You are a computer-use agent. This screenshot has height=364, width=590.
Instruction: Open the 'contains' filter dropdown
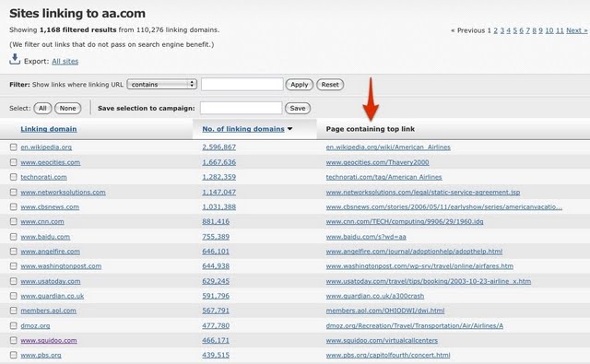162,84
